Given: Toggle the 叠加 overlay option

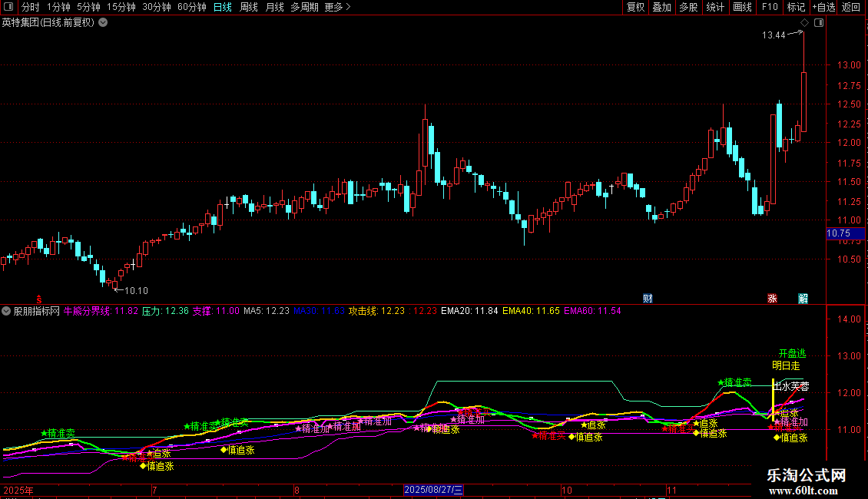Looking at the screenshot, I should coord(661,7).
